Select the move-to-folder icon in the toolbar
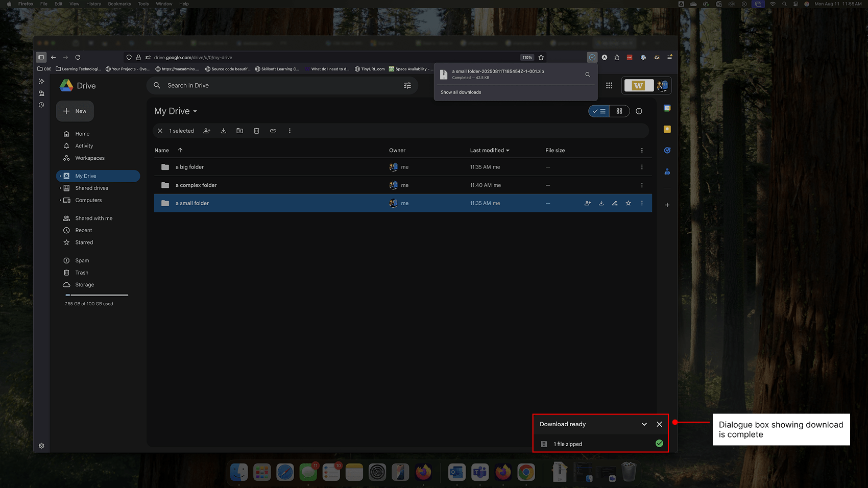868x488 pixels. (239, 131)
